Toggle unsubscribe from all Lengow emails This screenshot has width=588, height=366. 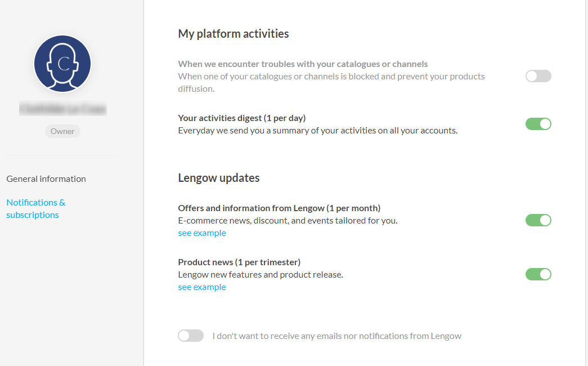click(191, 336)
